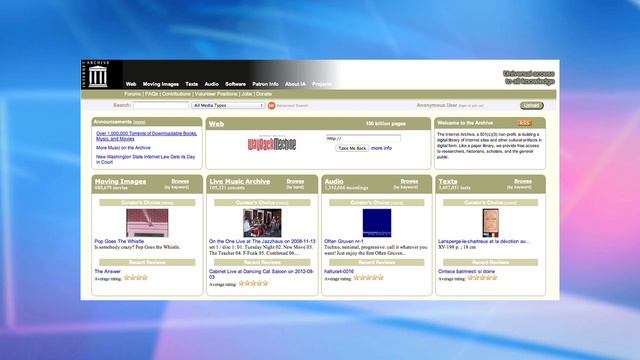Click the Search input field
The height and width of the screenshot is (360, 640).
[161, 105]
